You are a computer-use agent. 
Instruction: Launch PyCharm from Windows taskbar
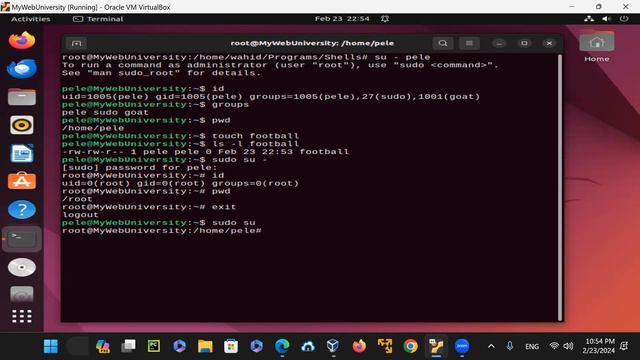[154, 347]
